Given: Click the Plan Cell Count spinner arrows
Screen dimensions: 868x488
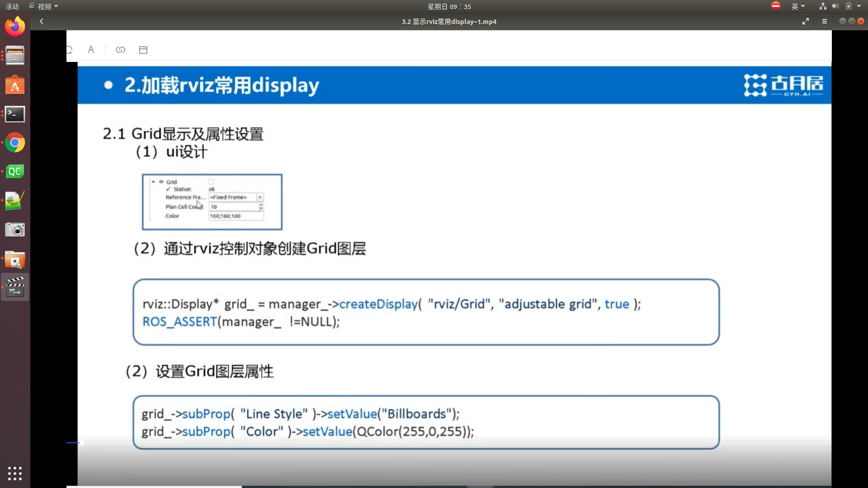Looking at the screenshot, I should click(x=261, y=206).
